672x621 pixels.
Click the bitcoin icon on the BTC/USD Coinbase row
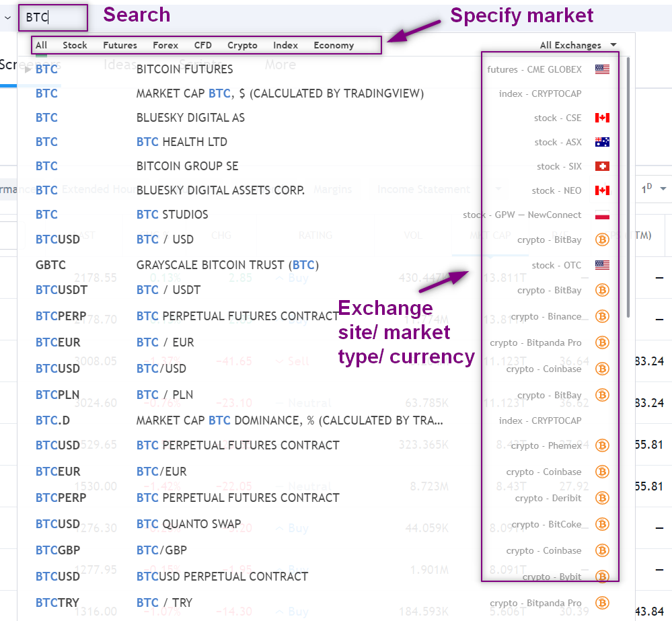point(602,369)
